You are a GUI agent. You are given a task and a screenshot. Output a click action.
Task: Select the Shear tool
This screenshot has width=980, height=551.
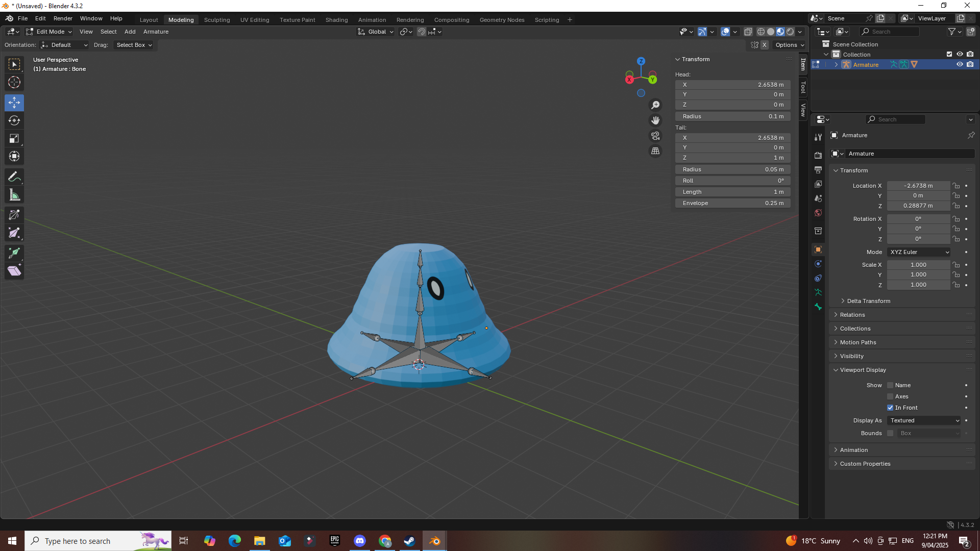(14, 270)
